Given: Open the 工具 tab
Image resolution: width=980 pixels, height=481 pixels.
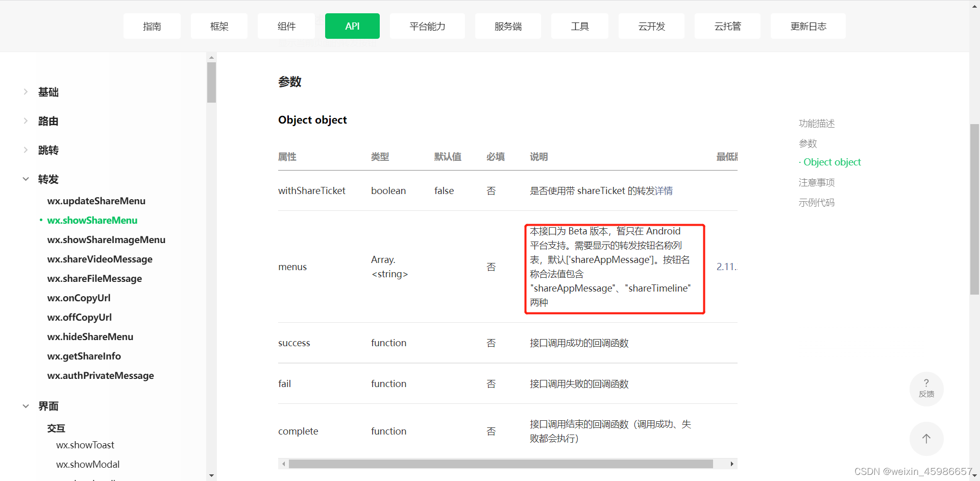Looking at the screenshot, I should pos(579,26).
